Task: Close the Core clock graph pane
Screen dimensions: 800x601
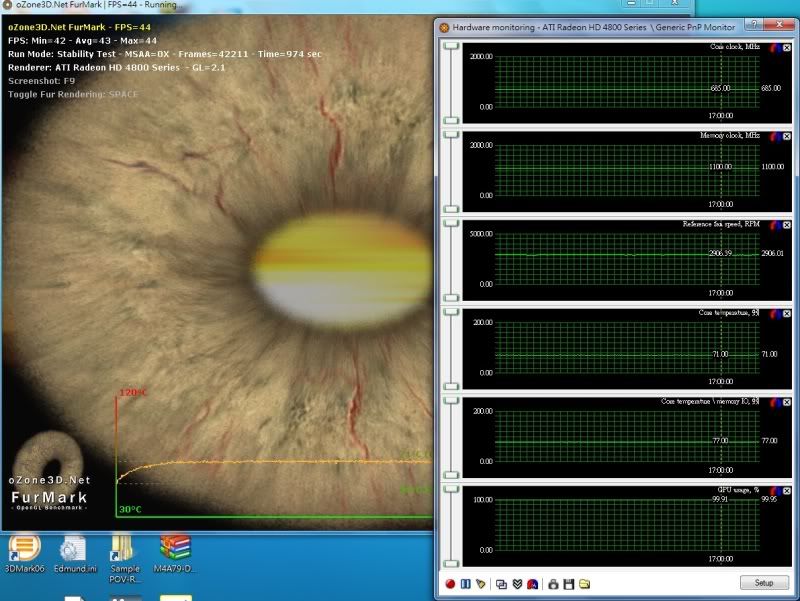Action: pyautogui.click(x=787, y=47)
